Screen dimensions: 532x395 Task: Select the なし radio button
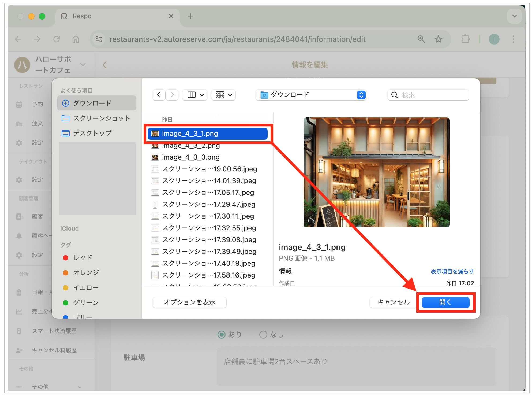pos(263,335)
